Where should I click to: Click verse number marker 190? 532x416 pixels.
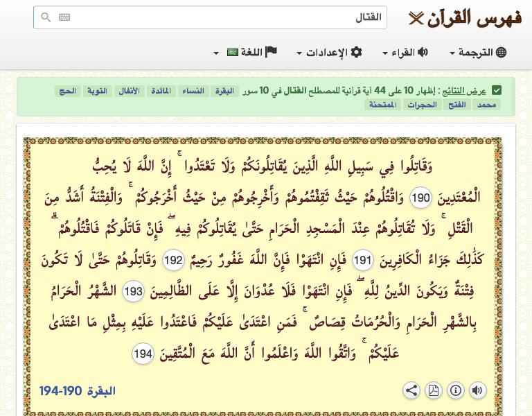420,198
